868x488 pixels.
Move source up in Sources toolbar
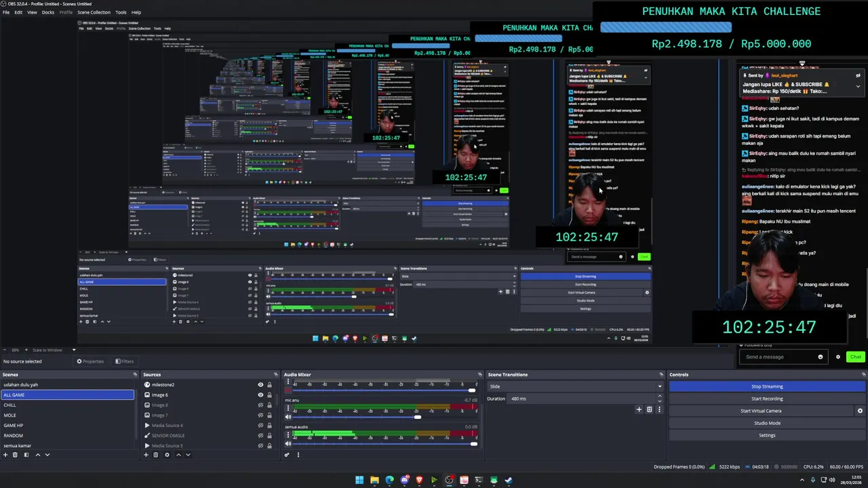[178, 455]
